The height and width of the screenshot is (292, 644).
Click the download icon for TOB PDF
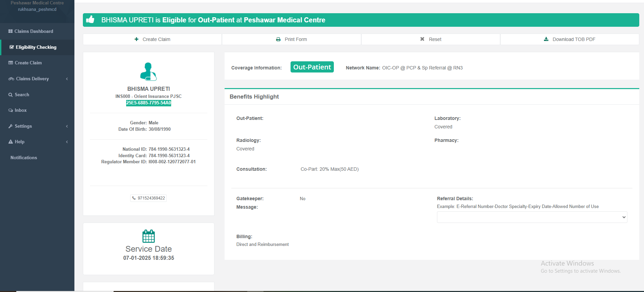(x=546, y=39)
